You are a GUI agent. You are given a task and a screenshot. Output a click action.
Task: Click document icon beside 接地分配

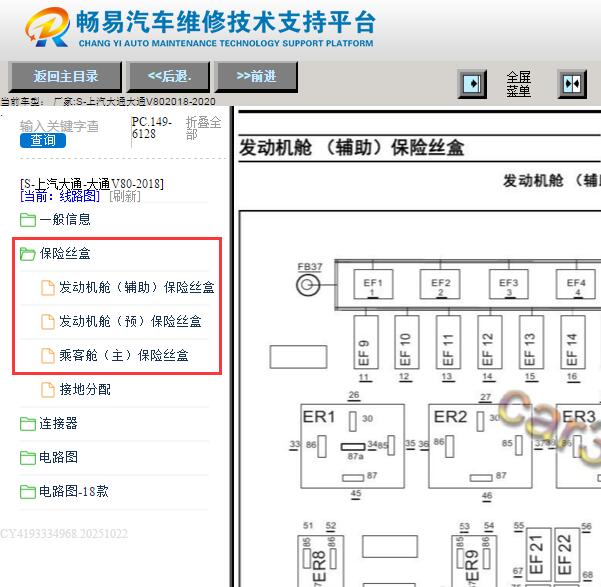(x=48, y=390)
